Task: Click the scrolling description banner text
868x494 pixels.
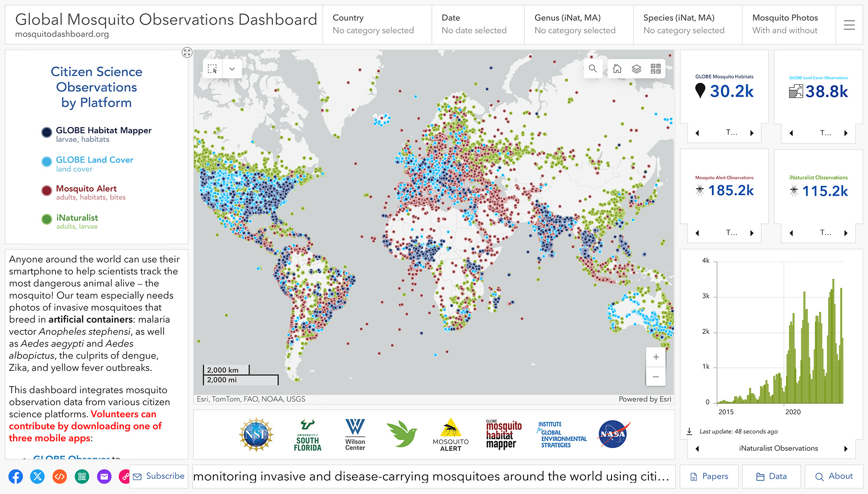Action: (x=431, y=476)
